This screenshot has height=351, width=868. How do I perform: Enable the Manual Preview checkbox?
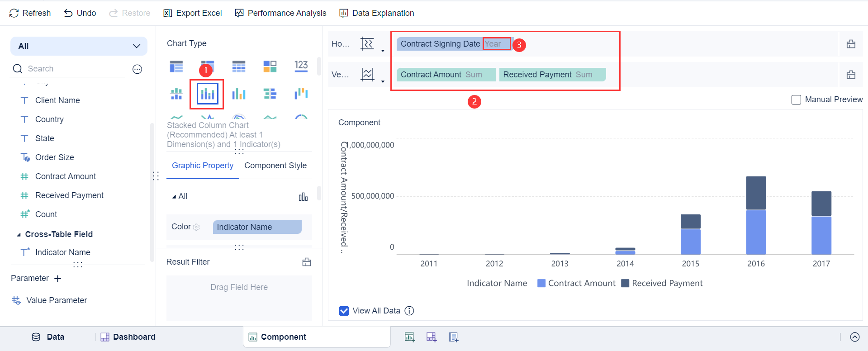(x=796, y=100)
